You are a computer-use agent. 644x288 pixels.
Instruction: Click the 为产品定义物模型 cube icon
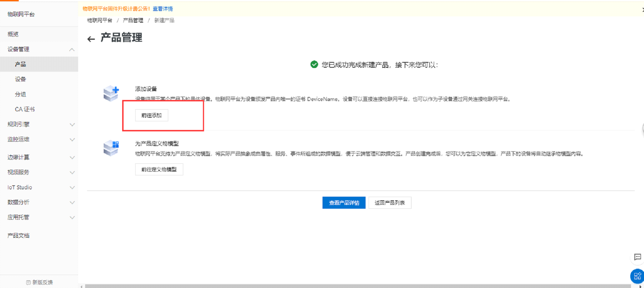point(111,148)
